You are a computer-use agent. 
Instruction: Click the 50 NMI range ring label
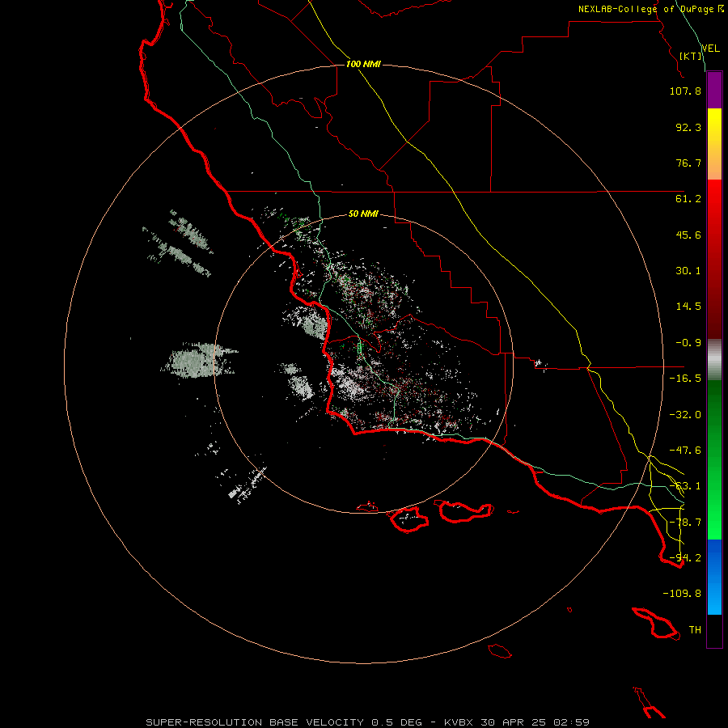pyautogui.click(x=363, y=214)
